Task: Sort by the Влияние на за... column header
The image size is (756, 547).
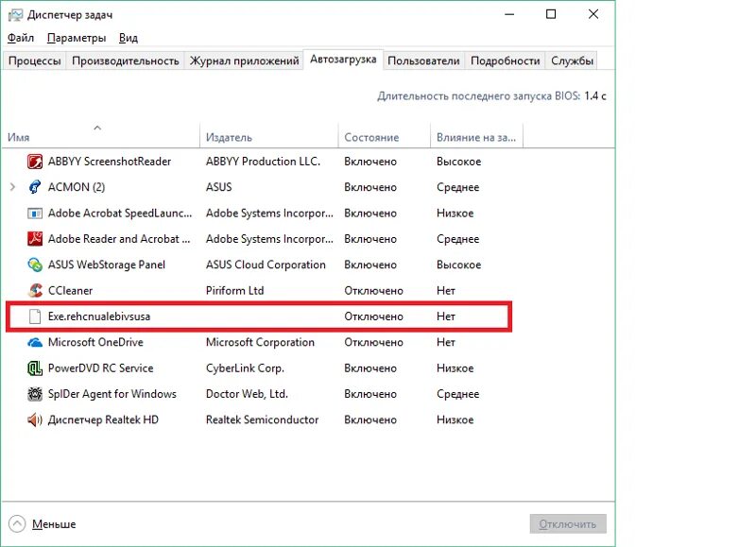Action: [476, 136]
